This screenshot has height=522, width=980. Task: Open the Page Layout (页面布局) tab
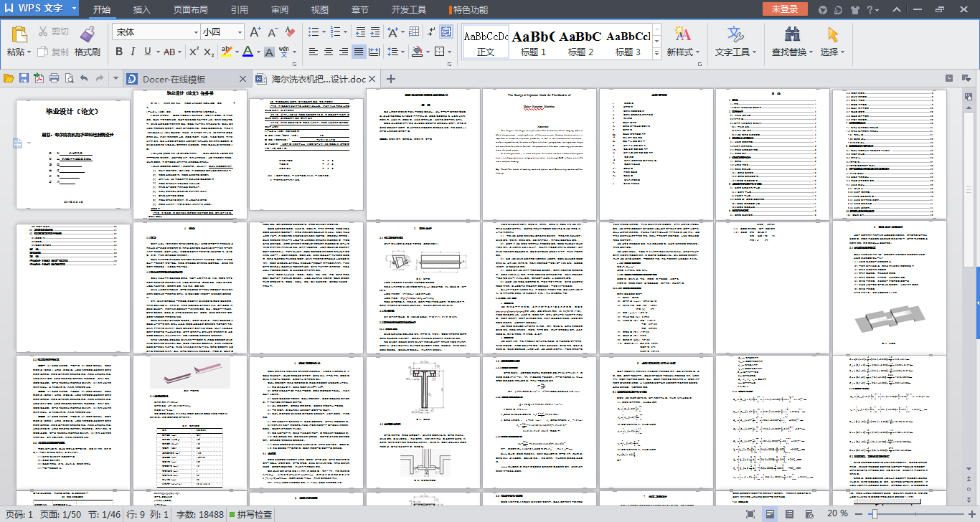pyautogui.click(x=191, y=10)
